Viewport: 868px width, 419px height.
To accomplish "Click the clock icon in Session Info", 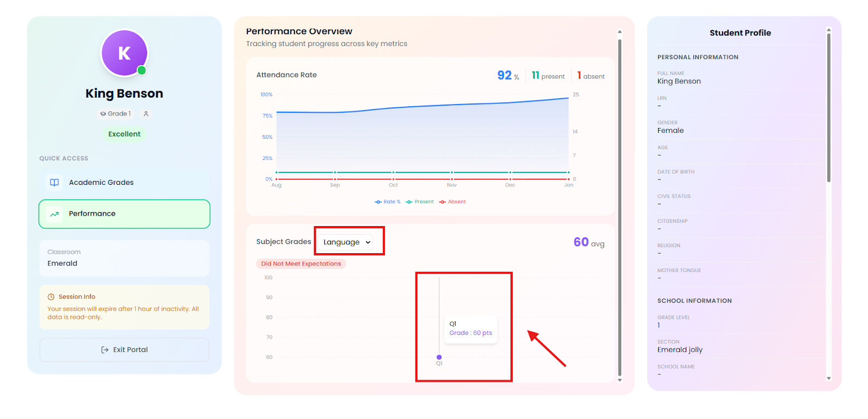I will click(51, 297).
